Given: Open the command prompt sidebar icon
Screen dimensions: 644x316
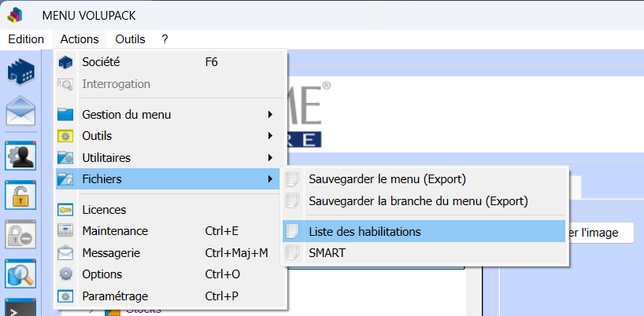Looking at the screenshot, I should tap(21, 307).
